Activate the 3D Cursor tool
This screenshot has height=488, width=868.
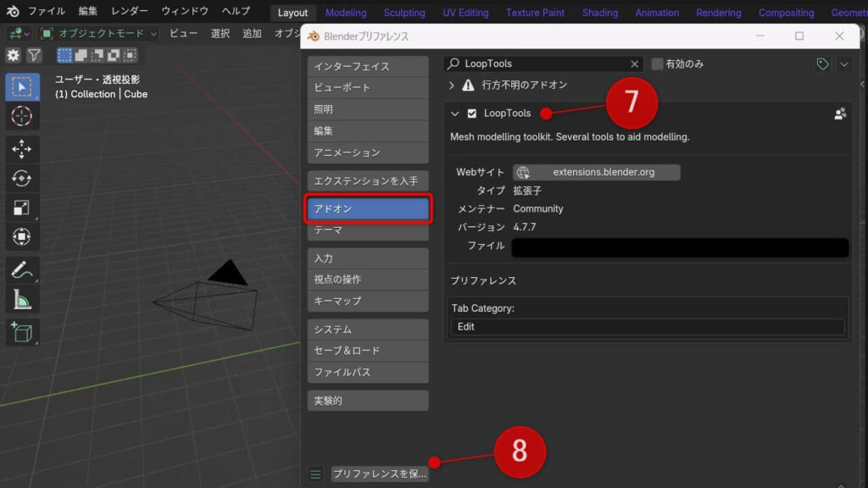[x=21, y=117]
